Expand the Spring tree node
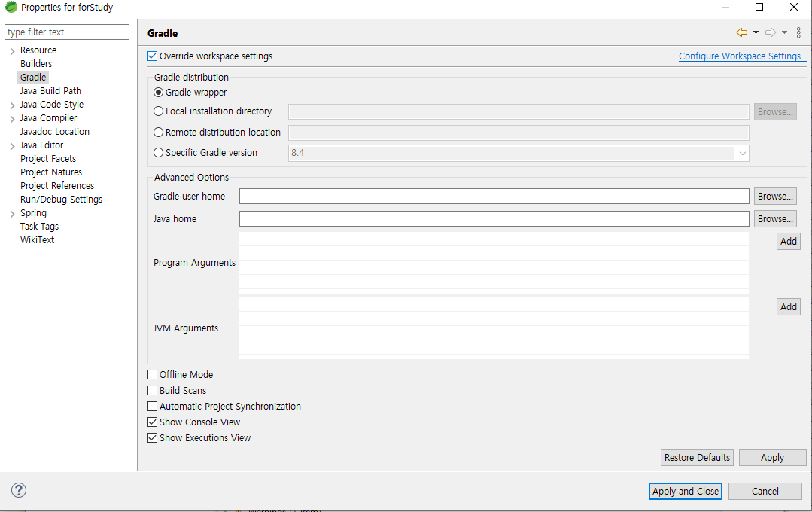 [13, 214]
